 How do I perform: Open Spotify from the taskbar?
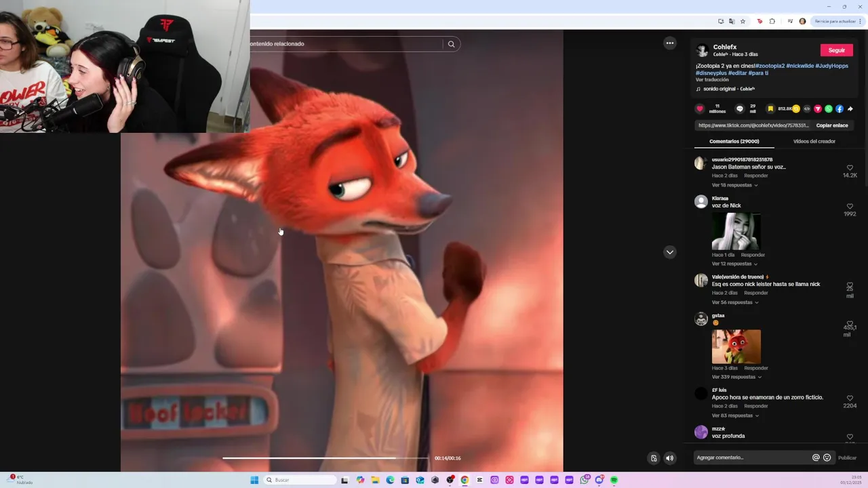pos(614,480)
